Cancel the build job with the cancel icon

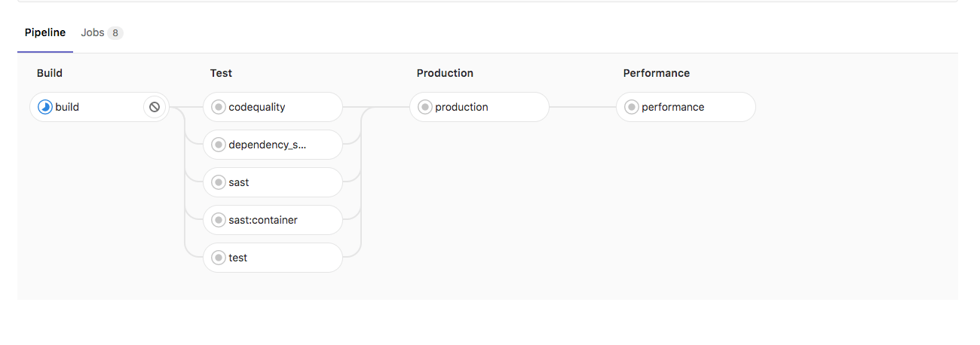[155, 107]
